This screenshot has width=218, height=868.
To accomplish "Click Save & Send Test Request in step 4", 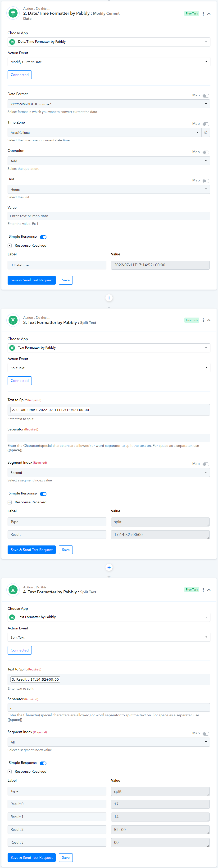I will click(32, 858).
